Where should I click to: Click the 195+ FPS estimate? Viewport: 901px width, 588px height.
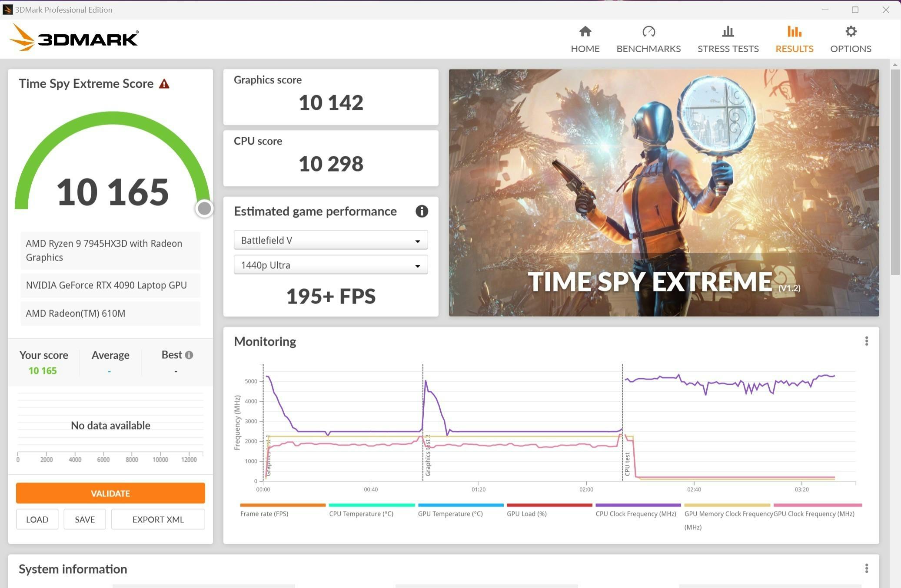pos(331,296)
